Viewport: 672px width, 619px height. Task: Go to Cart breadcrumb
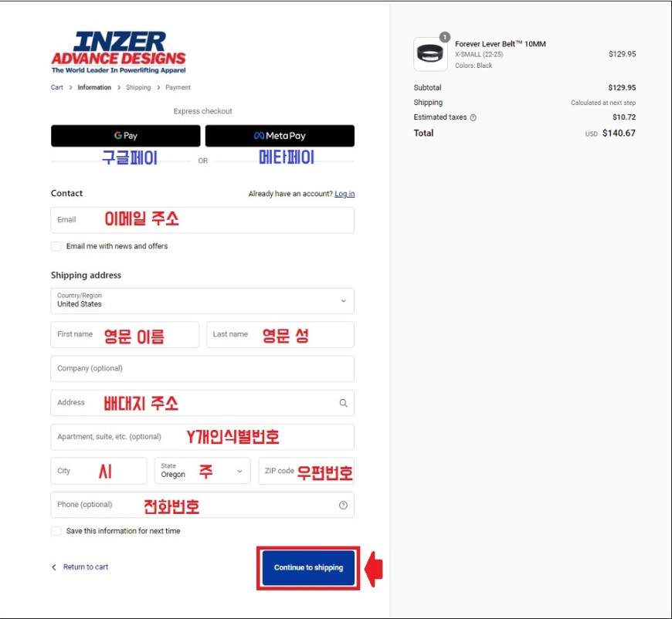coord(57,87)
